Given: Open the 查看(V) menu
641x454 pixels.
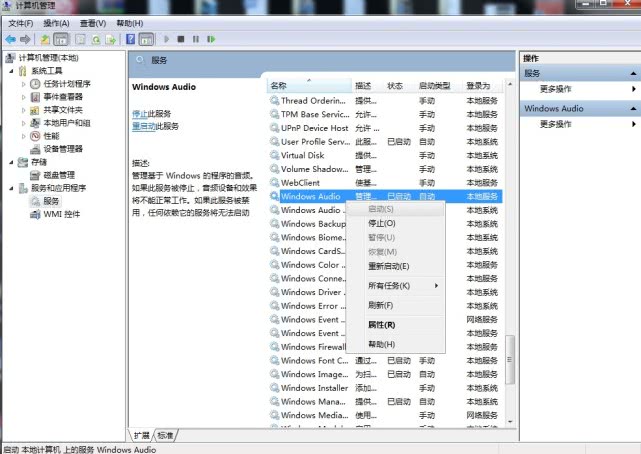Looking at the screenshot, I should (93, 23).
